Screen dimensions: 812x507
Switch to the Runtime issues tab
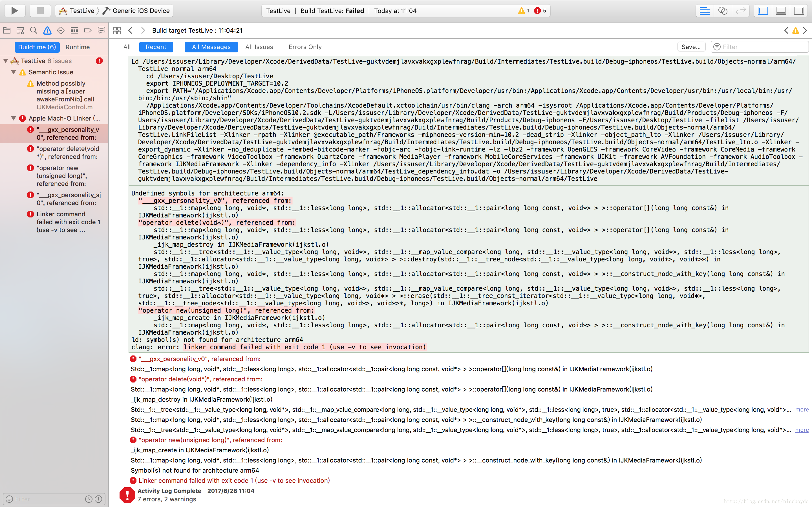click(x=78, y=47)
